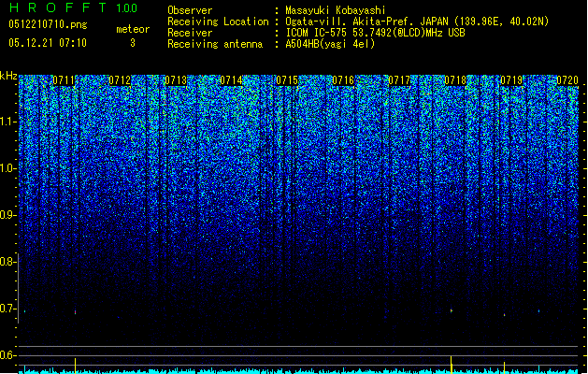Click the A504HB(yagi 4el) antenna text
Image resolution: width=588 pixels, height=374 pixels.
[x=330, y=44]
